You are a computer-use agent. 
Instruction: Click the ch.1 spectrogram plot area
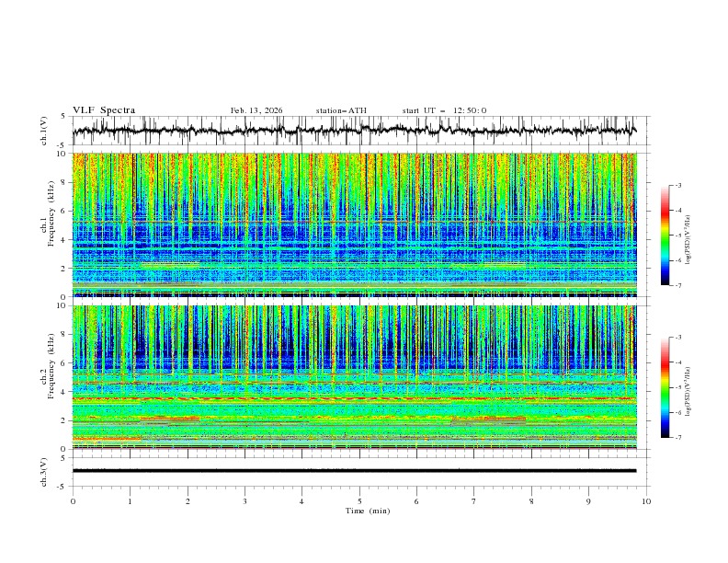pyautogui.click(x=358, y=224)
